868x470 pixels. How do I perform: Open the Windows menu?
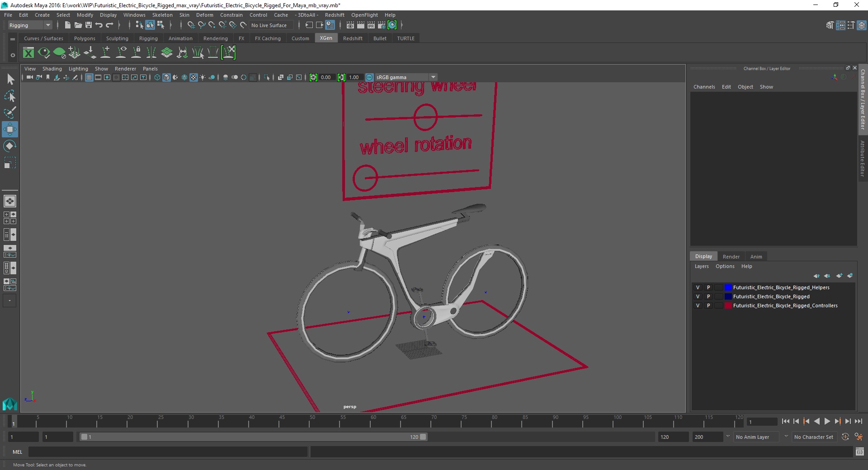(x=134, y=15)
